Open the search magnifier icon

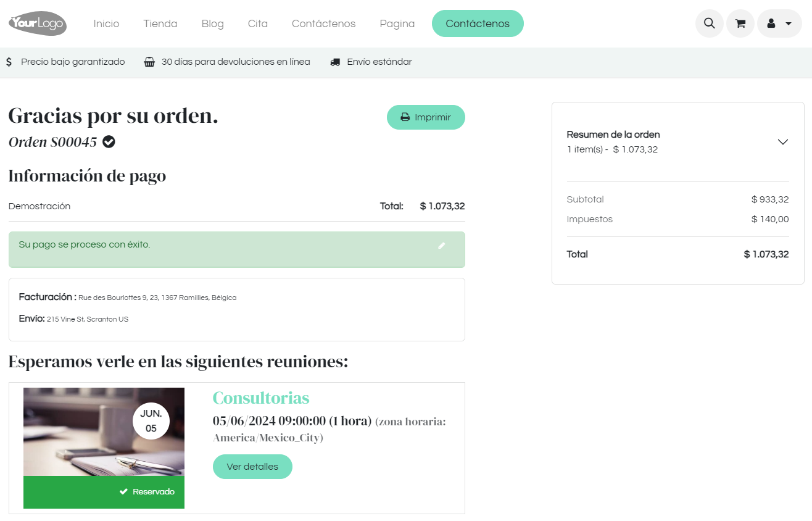tap(709, 23)
